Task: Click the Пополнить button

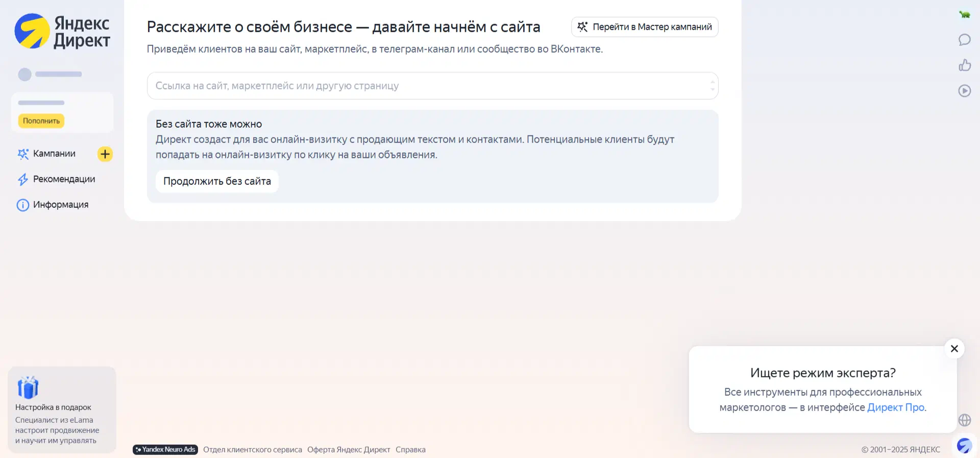Action: [x=41, y=121]
